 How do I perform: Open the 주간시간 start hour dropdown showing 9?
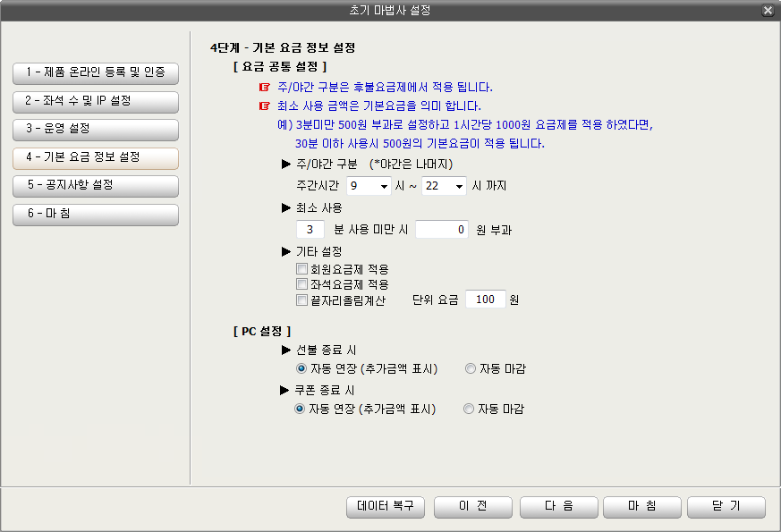pyautogui.click(x=369, y=186)
